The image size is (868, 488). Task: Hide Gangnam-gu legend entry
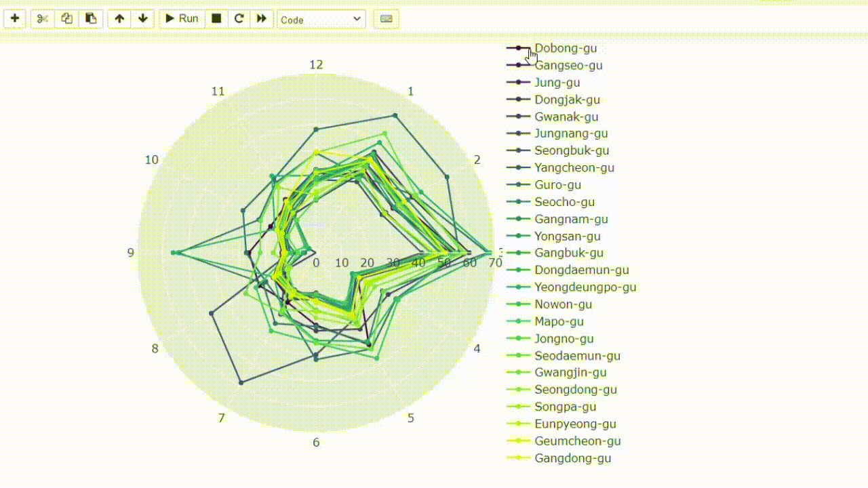click(x=557, y=219)
